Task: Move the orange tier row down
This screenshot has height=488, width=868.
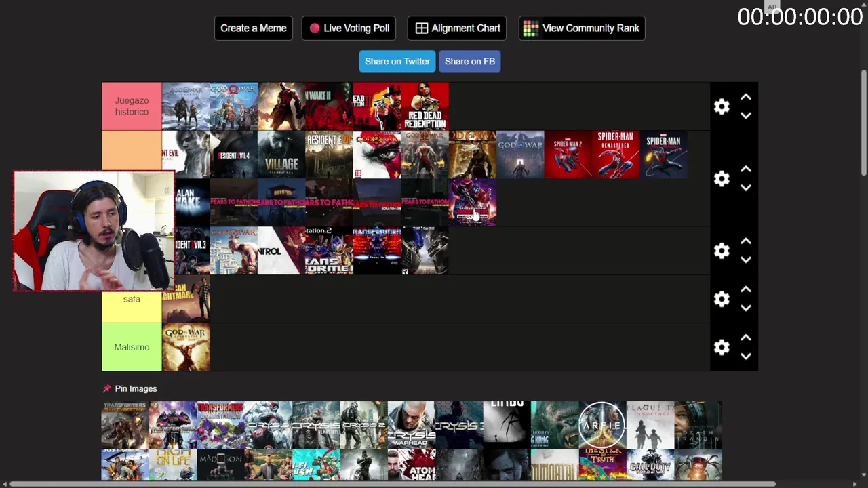Action: tap(746, 188)
